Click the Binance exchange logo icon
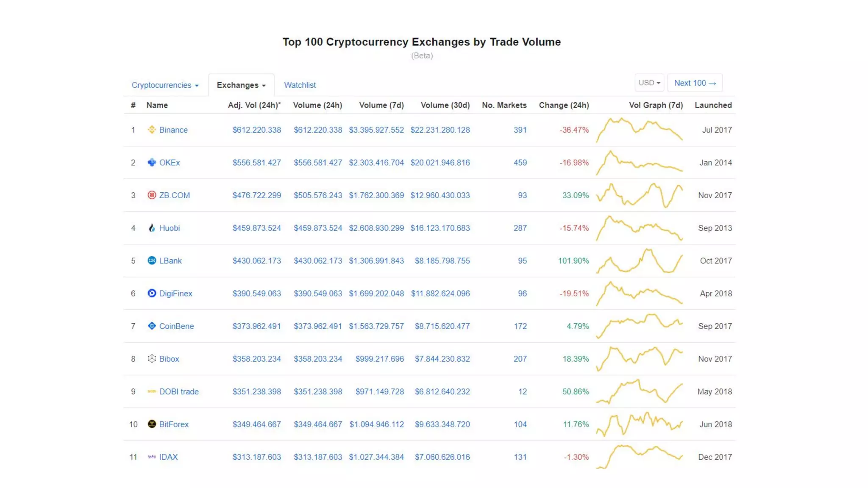Image resolution: width=868 pixels, height=488 pixels. tap(151, 130)
